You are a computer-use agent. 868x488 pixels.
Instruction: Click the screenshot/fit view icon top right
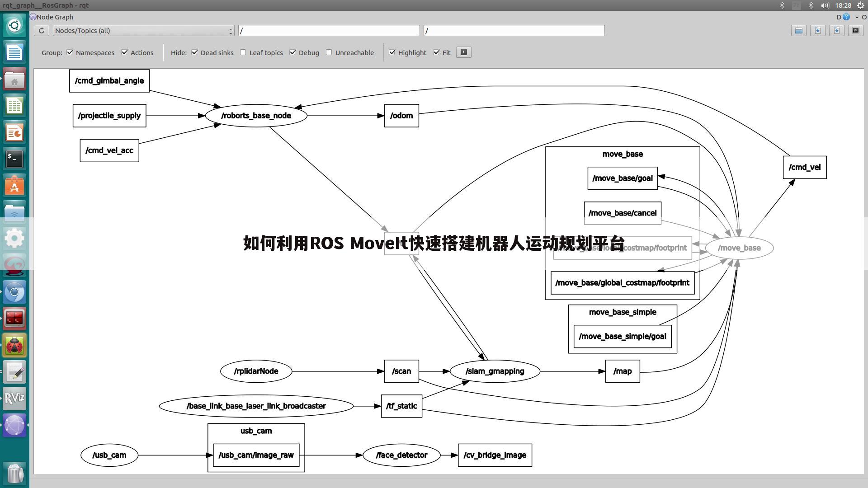pos(856,30)
